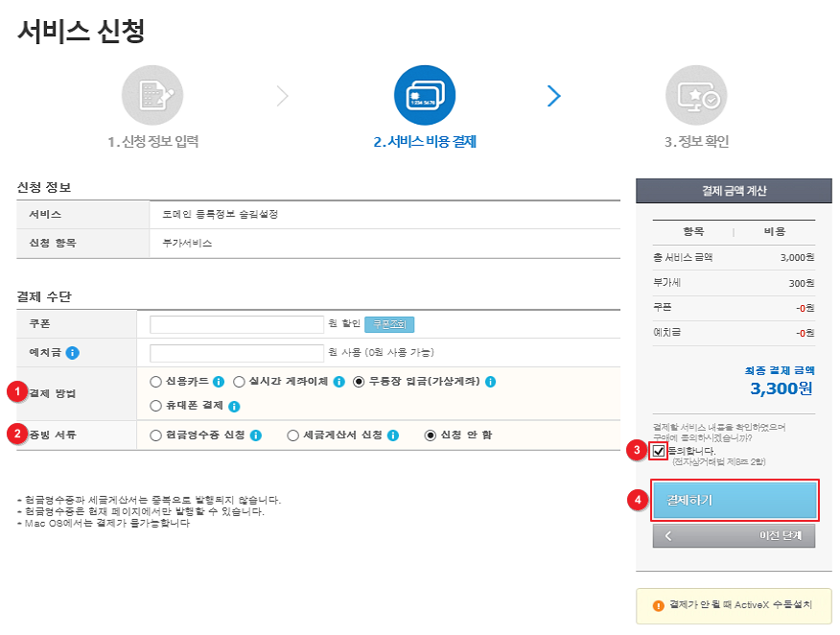Click the 쿠폰조회 coupon lookup button

click(x=389, y=324)
